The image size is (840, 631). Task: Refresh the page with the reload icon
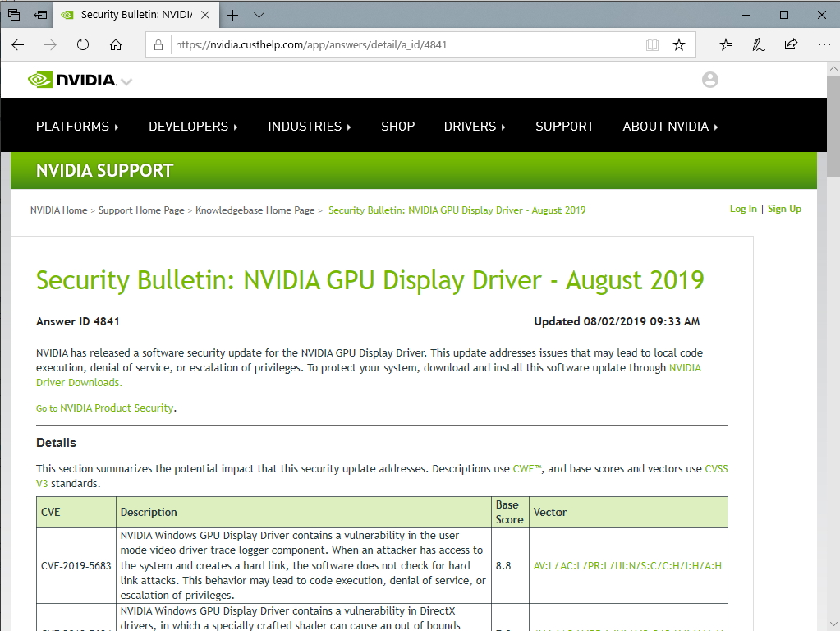pyautogui.click(x=82, y=45)
